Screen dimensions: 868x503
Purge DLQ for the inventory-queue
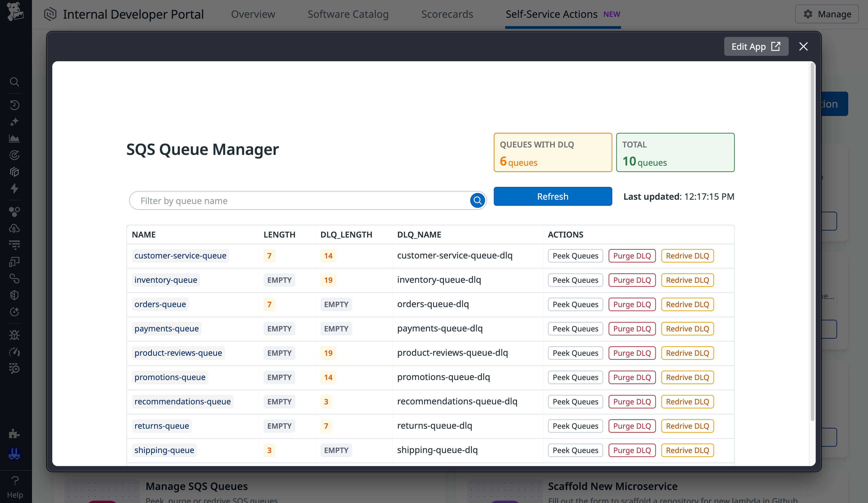pos(632,280)
